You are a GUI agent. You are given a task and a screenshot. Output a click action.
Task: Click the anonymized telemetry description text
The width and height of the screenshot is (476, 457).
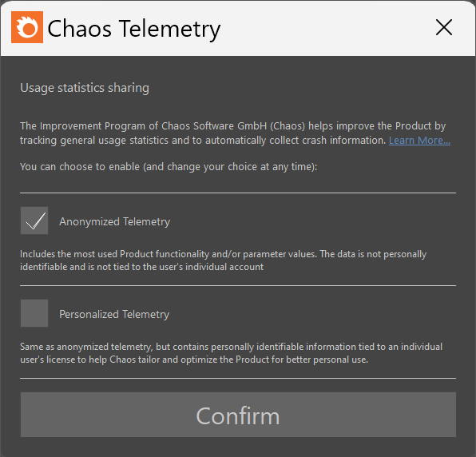tap(223, 260)
